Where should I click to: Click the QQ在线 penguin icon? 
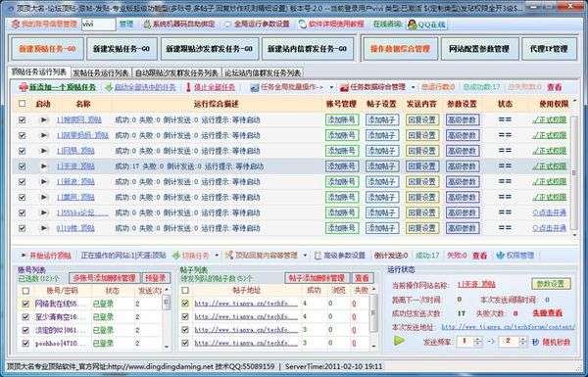(x=413, y=24)
